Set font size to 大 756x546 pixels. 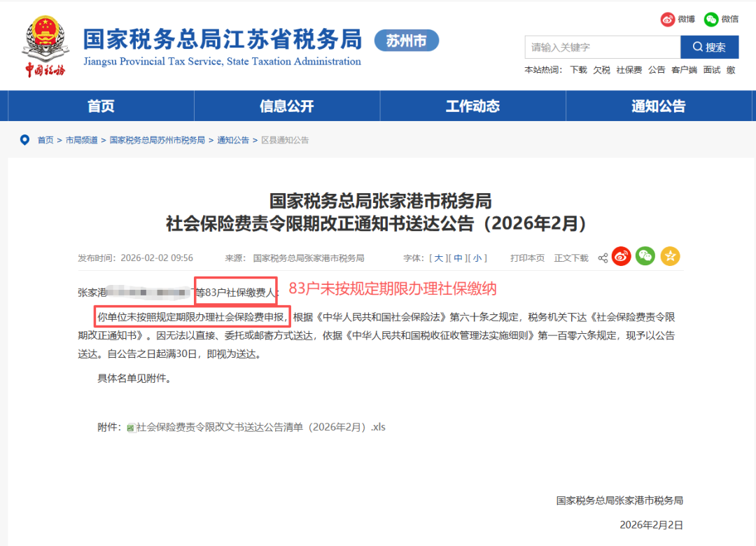(438, 258)
